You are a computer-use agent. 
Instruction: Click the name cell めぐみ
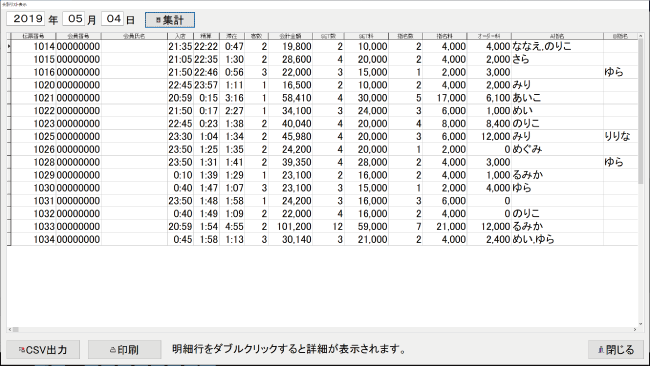[557, 149]
